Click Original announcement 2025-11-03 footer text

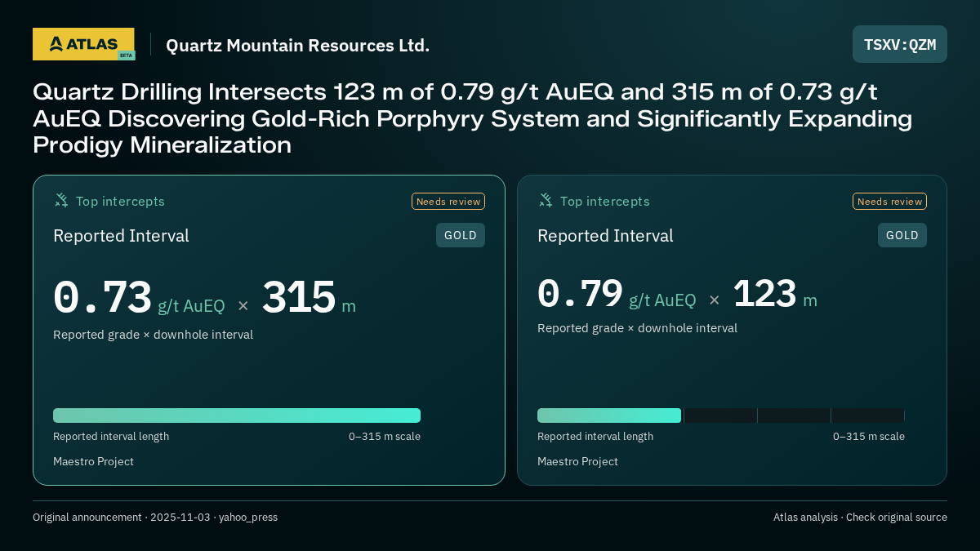(x=155, y=518)
